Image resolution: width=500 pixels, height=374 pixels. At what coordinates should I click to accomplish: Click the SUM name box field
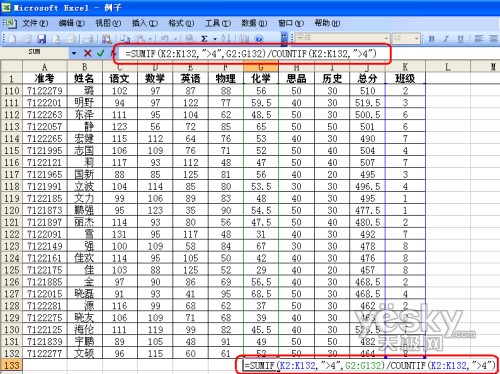35,53
